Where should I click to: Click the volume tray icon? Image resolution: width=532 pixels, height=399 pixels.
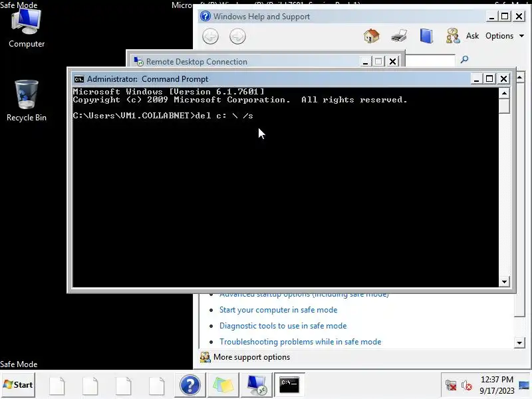(466, 386)
